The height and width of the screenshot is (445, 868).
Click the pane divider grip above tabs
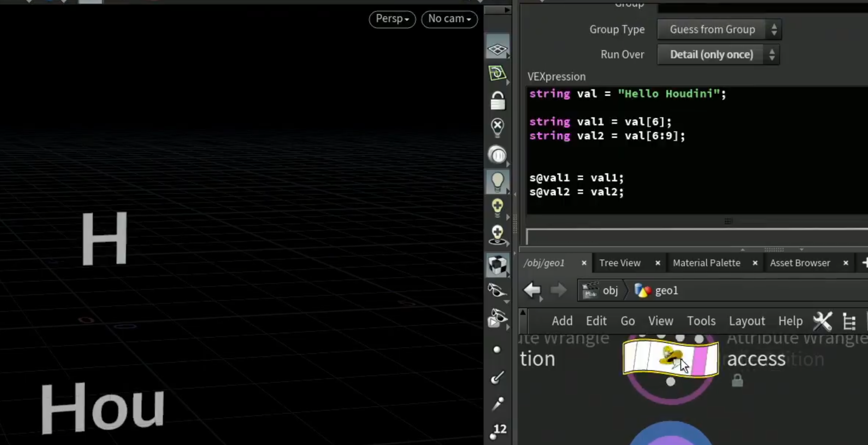click(773, 250)
